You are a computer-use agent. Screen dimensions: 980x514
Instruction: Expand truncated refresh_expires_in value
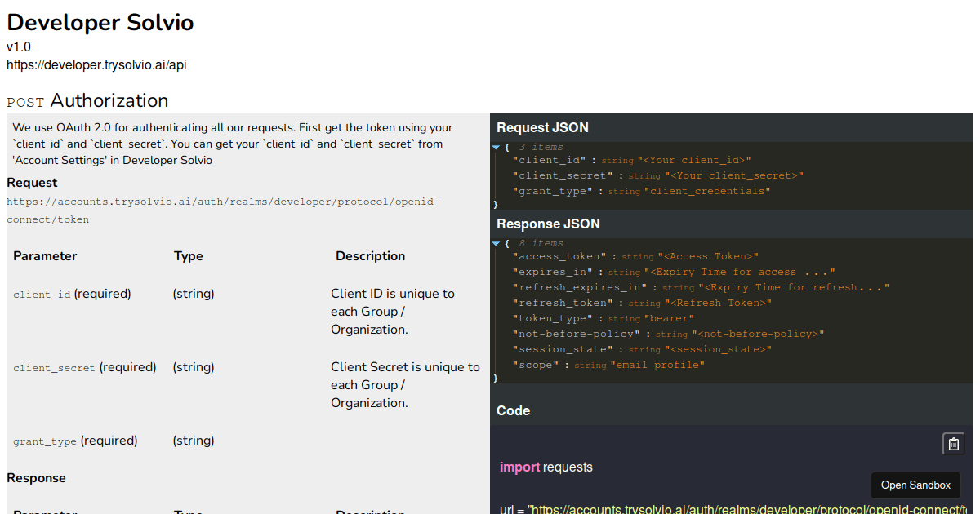point(793,287)
